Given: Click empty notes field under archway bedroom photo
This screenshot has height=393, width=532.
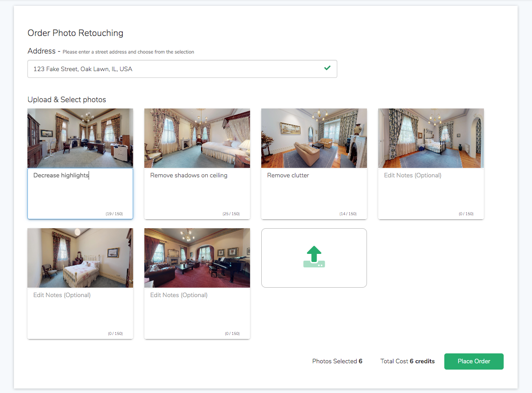Looking at the screenshot, I should [x=431, y=194].
